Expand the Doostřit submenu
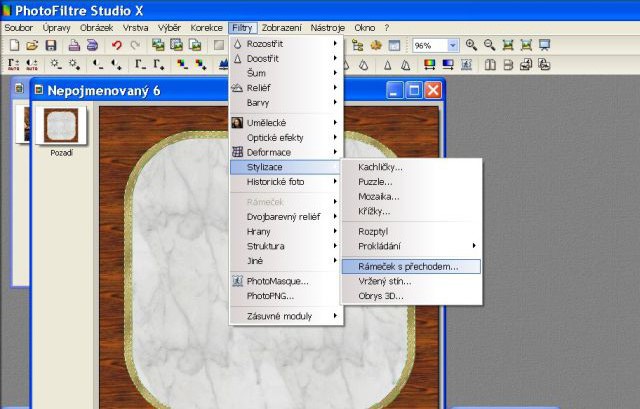The height and width of the screenshot is (409, 640). click(287, 58)
